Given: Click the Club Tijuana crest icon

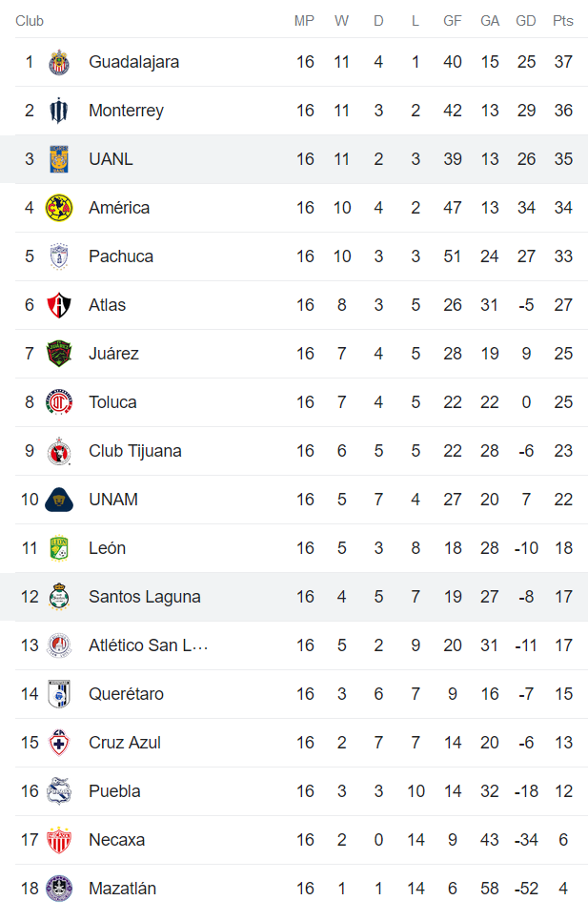Looking at the screenshot, I should click(x=59, y=451).
